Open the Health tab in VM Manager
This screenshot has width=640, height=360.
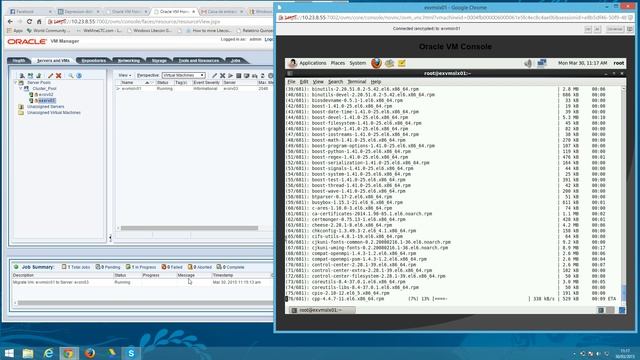[x=19, y=60]
